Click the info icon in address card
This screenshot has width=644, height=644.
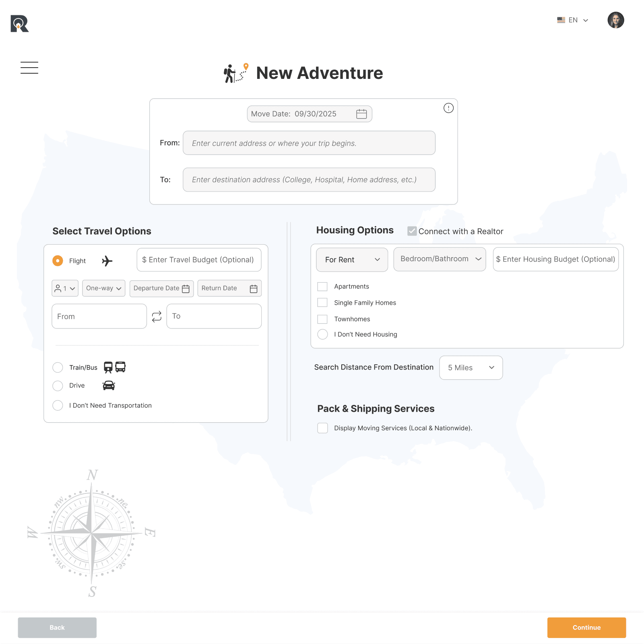448,108
